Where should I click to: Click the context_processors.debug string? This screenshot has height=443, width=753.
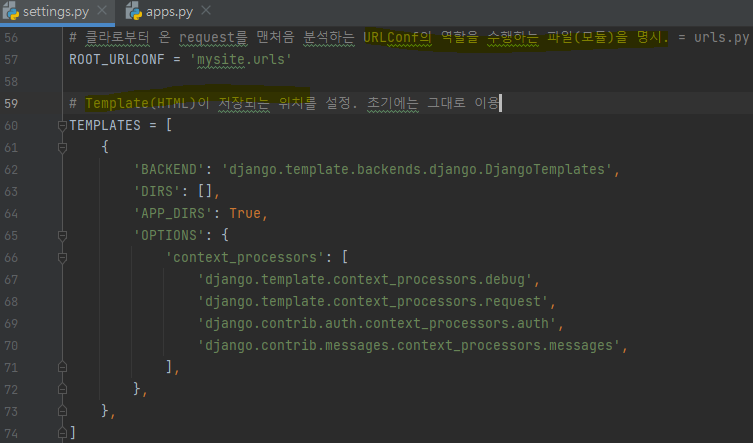365,280
